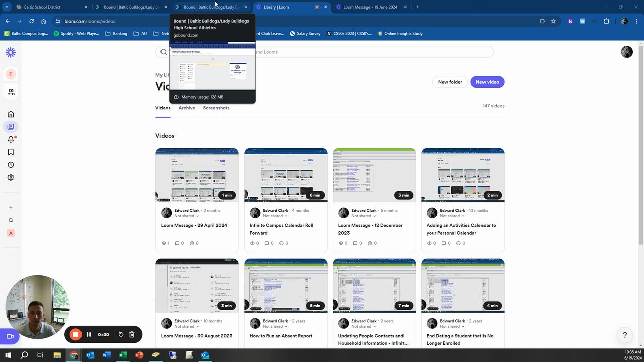Viewport: 644px width, 362px height.
Task: Open the E workspace avatar in the sidebar
Action: (11, 74)
